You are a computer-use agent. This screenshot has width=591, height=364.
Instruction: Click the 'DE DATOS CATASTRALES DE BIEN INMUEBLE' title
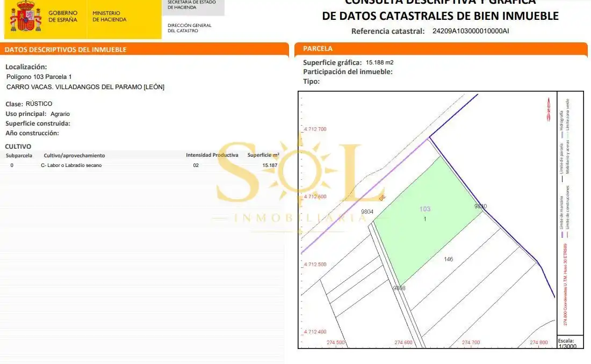[x=440, y=16]
